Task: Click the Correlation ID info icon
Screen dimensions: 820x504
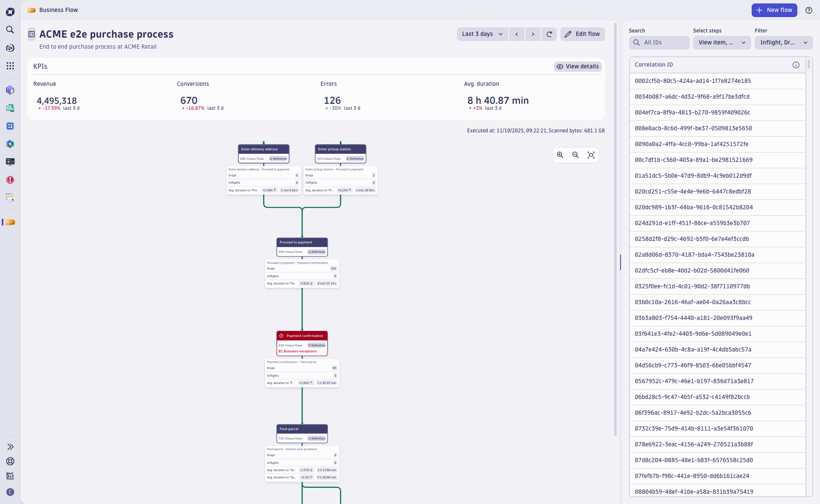Action: coord(796,65)
